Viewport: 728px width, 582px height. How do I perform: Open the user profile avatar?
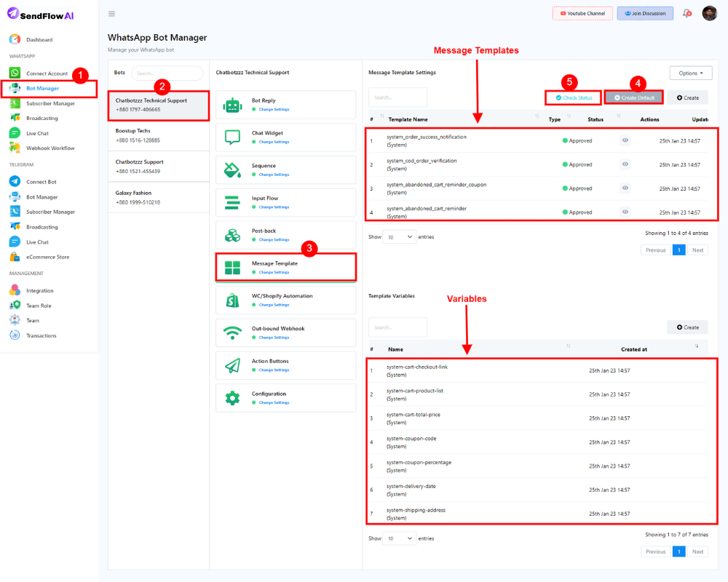pos(709,14)
